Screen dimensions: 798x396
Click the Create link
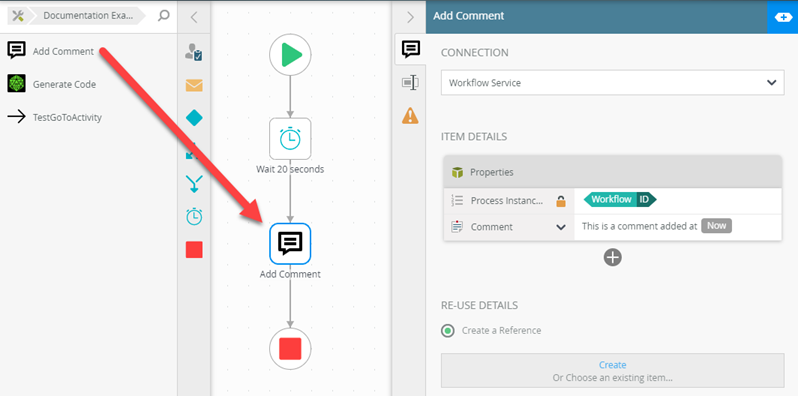coord(612,365)
